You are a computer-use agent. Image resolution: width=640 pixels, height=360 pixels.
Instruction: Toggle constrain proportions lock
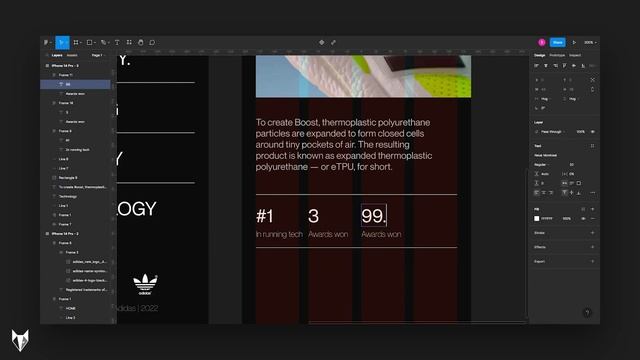coord(593,89)
